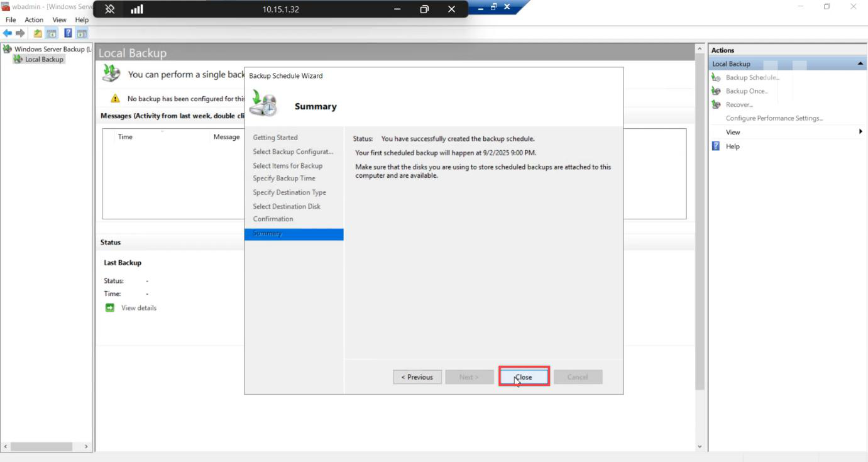Click the center pane vertical scrollbar
Screen dimensions: 868x462
[x=700, y=221]
